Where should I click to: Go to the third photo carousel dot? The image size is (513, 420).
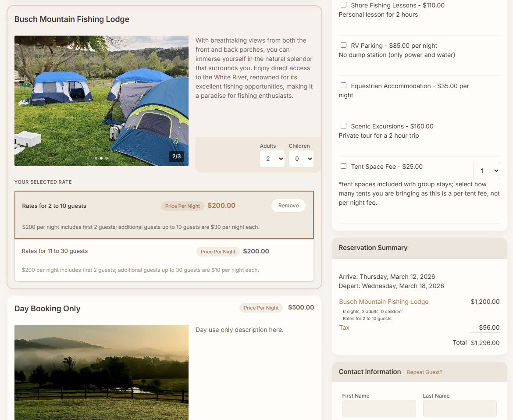coord(107,158)
